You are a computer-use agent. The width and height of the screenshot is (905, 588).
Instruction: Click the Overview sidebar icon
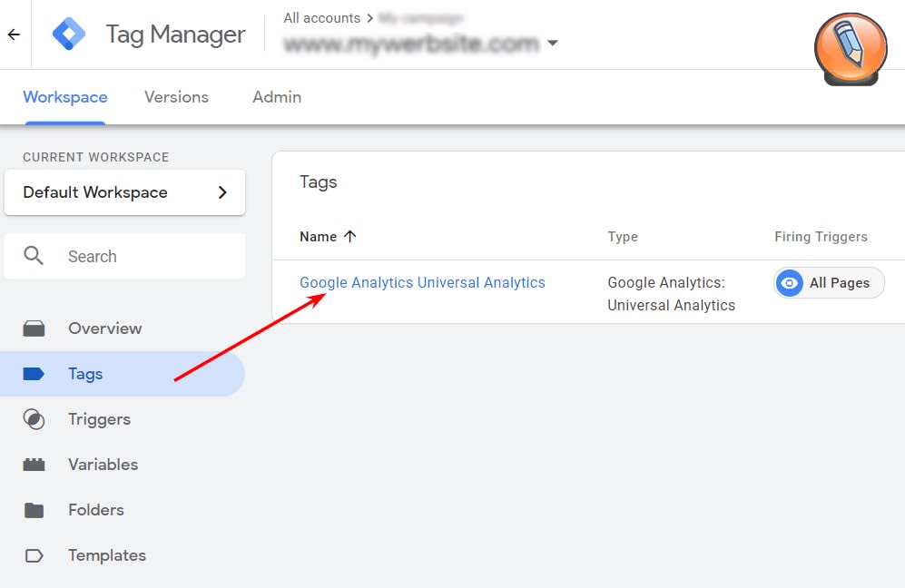click(x=34, y=328)
